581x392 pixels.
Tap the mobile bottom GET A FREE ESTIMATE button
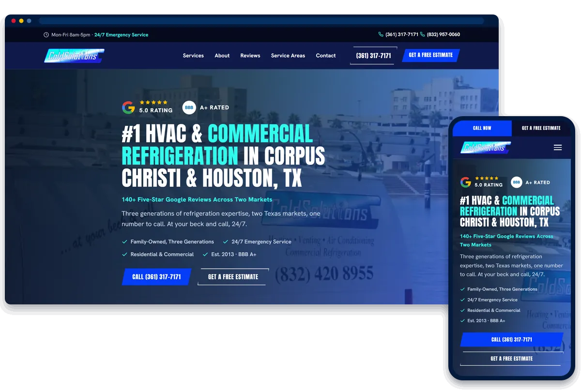[512, 359]
